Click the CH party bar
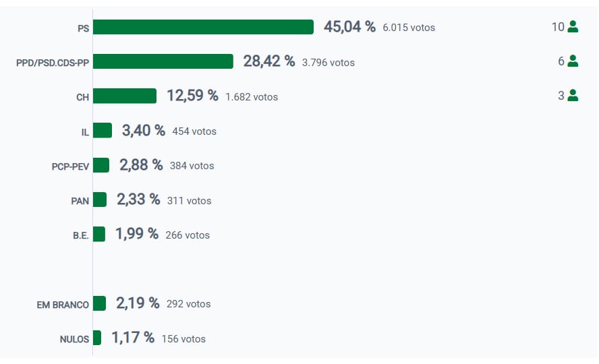Screen dimensions: 599x364 125,96
